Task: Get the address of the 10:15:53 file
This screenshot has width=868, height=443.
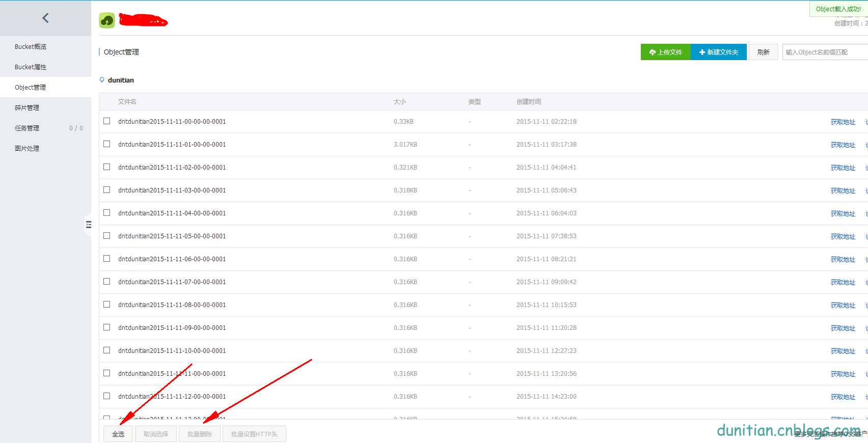Action: point(843,306)
